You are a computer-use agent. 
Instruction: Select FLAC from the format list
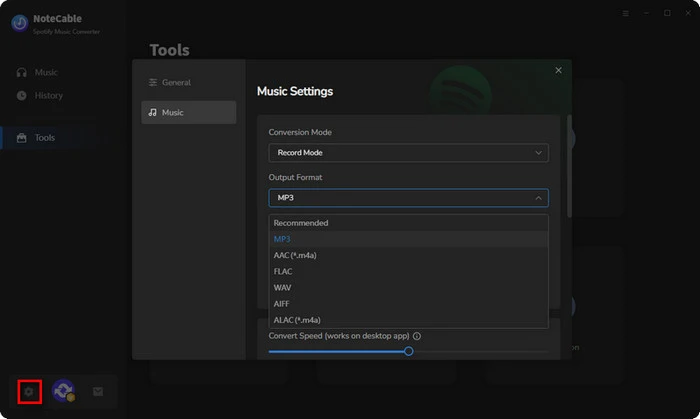(283, 271)
